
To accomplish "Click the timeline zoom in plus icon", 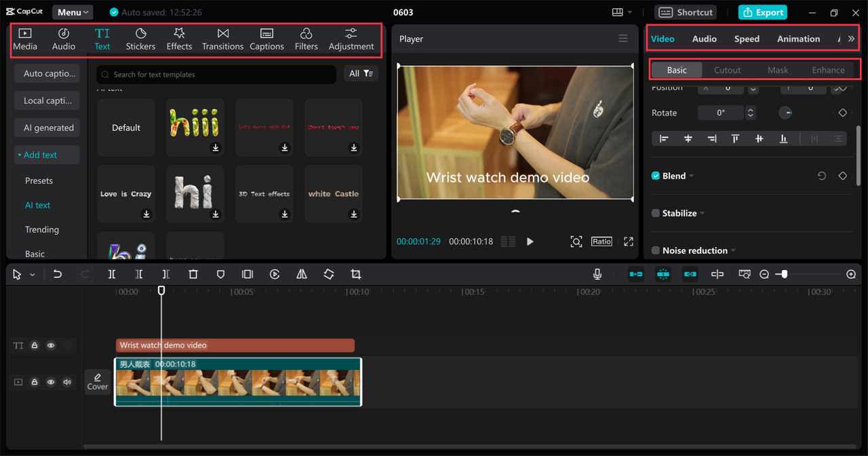I will 851,274.
